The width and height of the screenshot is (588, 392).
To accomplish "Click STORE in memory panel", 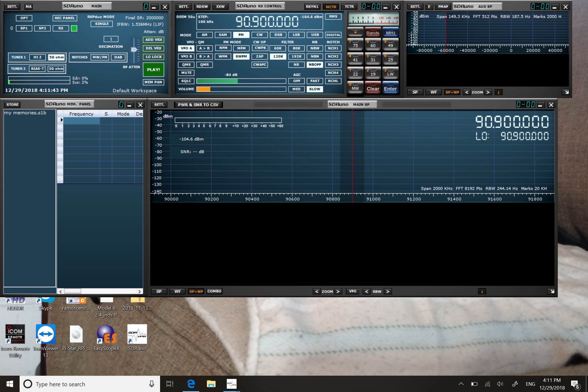I will coord(13,105).
